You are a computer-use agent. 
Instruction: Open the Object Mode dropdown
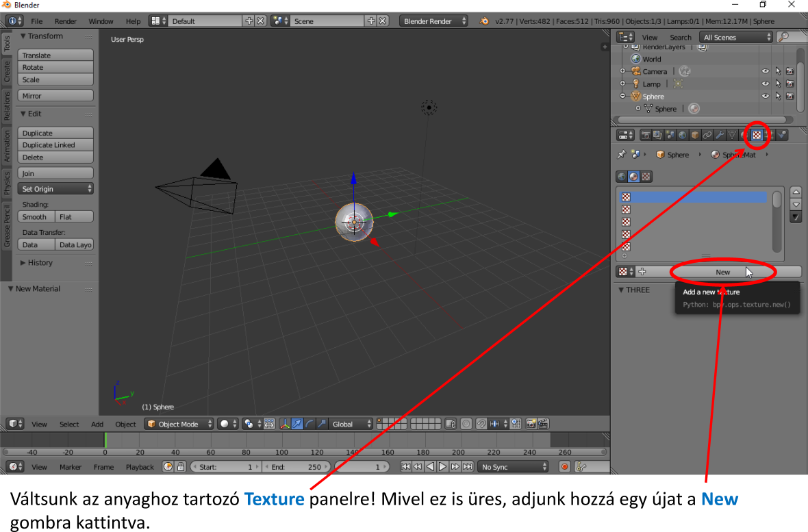(x=179, y=425)
